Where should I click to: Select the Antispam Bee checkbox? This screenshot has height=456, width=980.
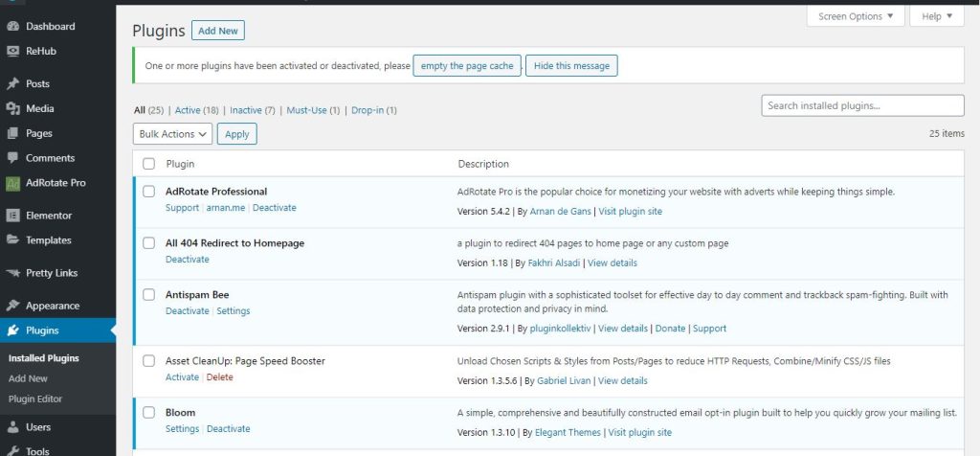[x=148, y=295]
